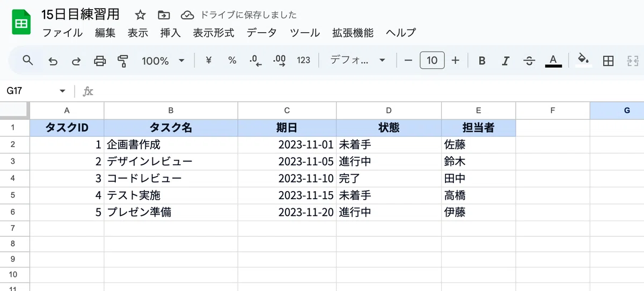Click the date cell 2023-11-10

coord(287,178)
